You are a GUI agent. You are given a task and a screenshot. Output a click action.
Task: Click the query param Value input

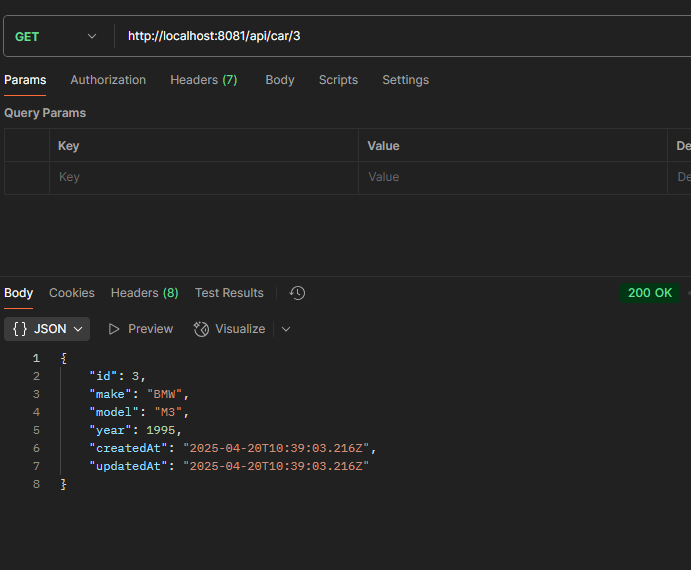click(x=513, y=177)
